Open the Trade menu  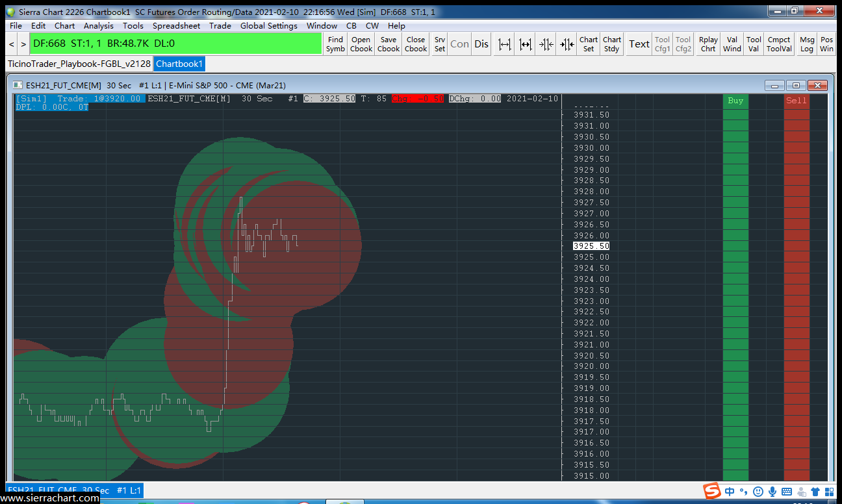tap(220, 26)
